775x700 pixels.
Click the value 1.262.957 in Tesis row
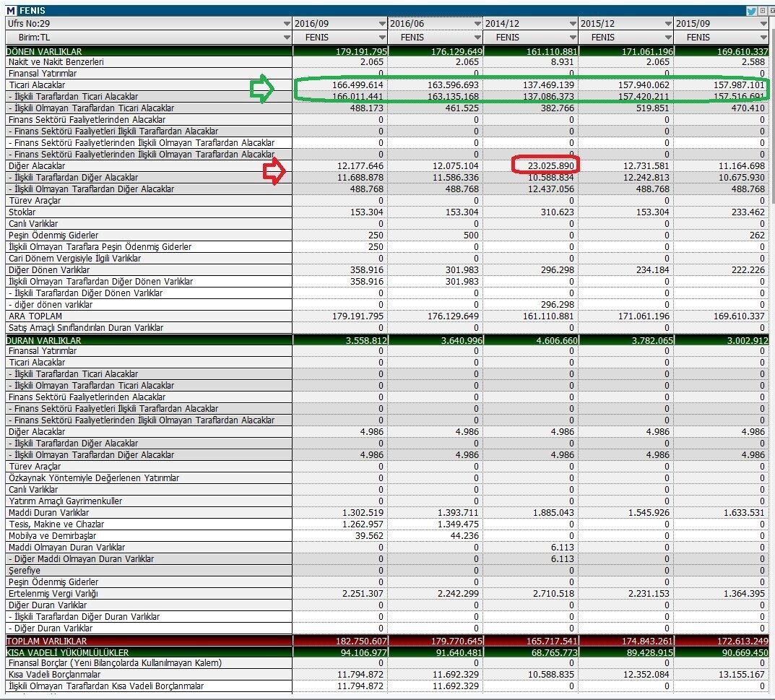363,524
